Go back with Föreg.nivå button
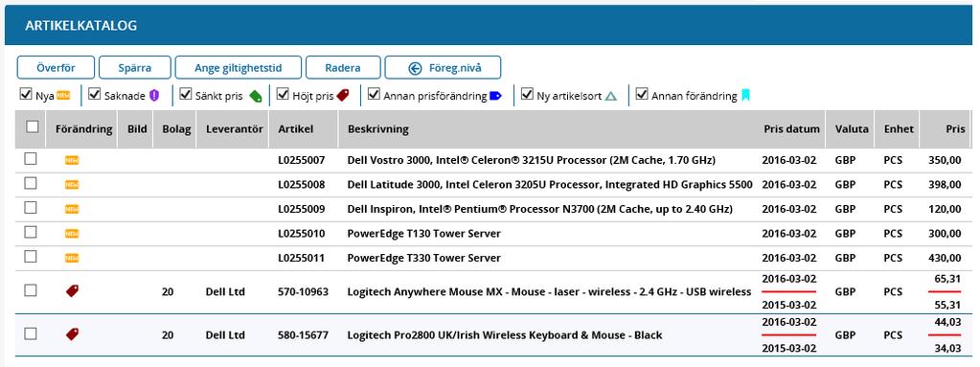Screen dimensions: 980x367 coord(443,67)
